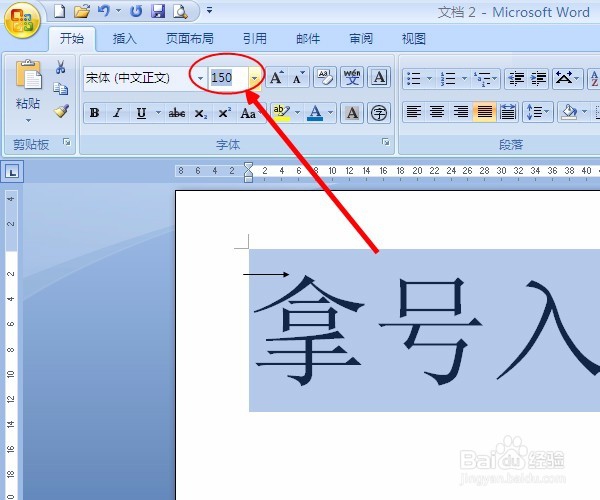Toggle character shading icon
The width and height of the screenshot is (600, 500).
coord(352,113)
